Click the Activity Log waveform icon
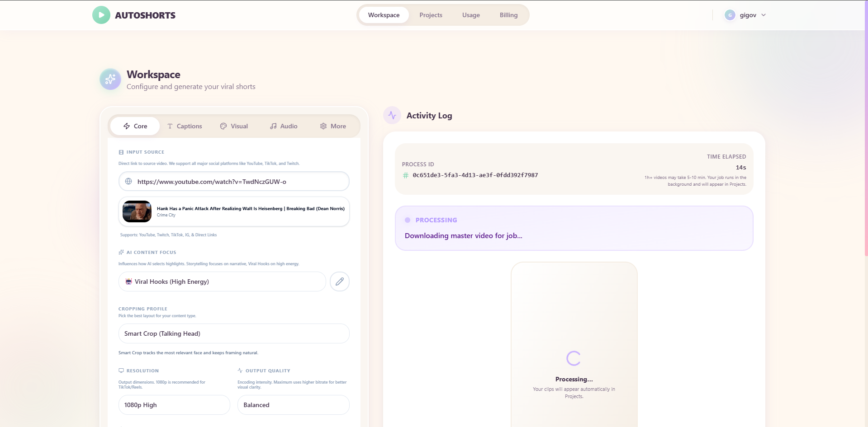 tap(392, 115)
